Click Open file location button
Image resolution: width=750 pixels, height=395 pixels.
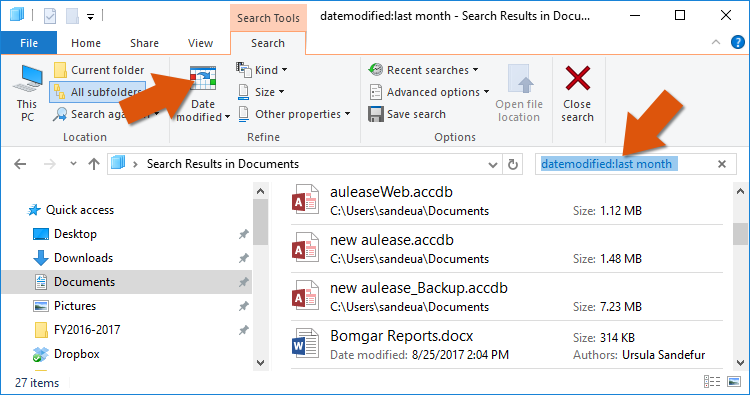(519, 94)
